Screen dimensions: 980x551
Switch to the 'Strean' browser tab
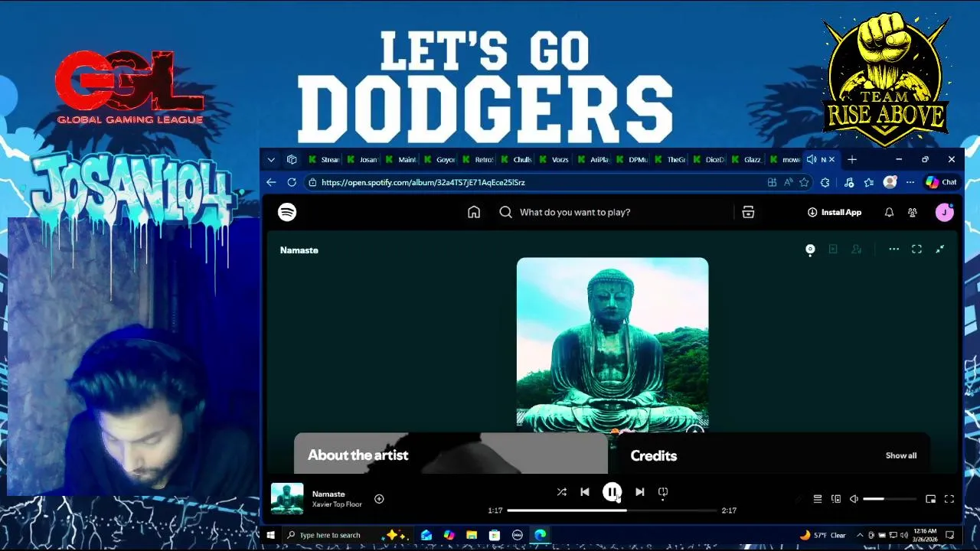coord(324,160)
